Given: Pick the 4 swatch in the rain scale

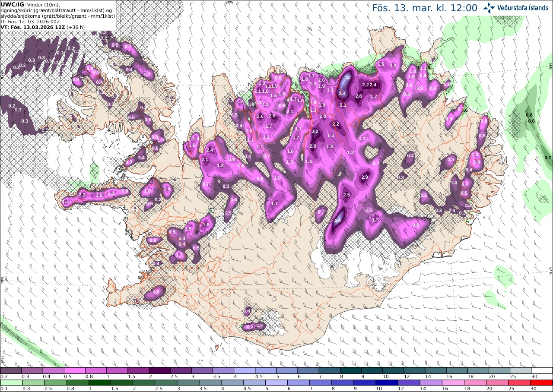Looking at the screenshot, I should point(232,383).
